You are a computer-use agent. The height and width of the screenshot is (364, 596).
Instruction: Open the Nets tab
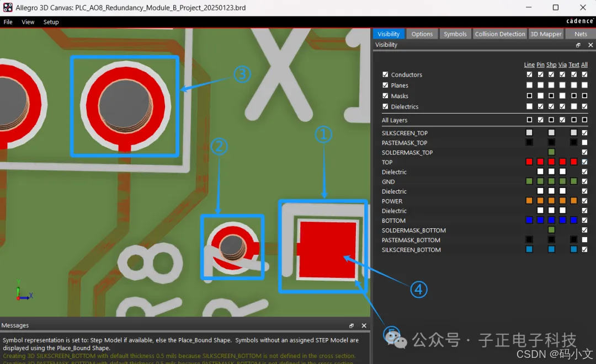point(581,34)
